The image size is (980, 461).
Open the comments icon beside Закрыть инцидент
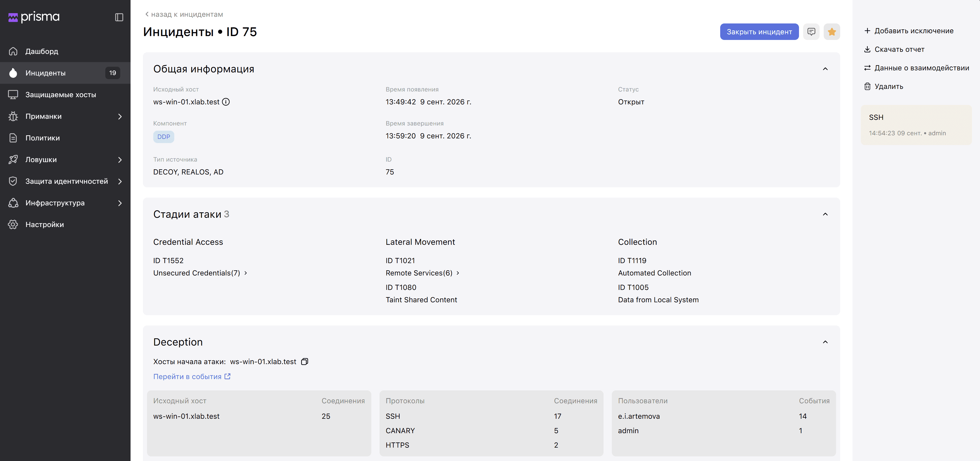tap(811, 32)
